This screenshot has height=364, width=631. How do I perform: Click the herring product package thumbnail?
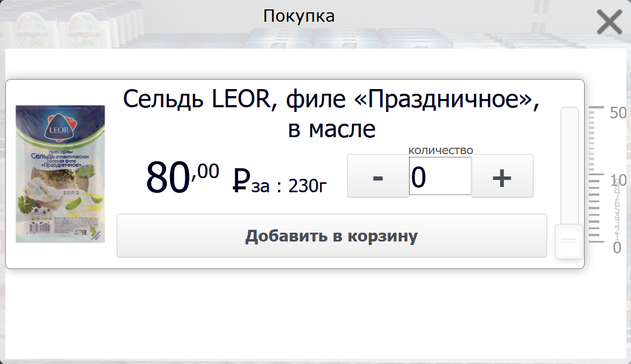[x=60, y=174]
